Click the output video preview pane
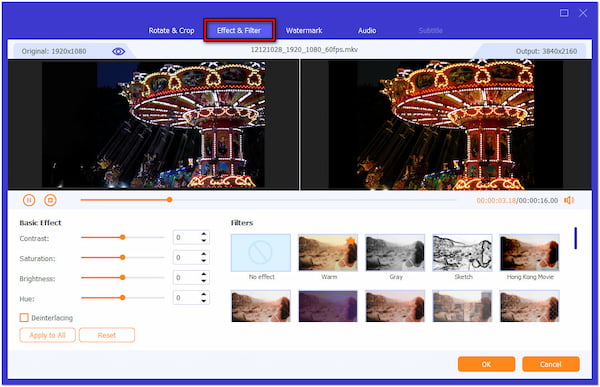Viewport: 600px width, 387px height. coord(446,124)
